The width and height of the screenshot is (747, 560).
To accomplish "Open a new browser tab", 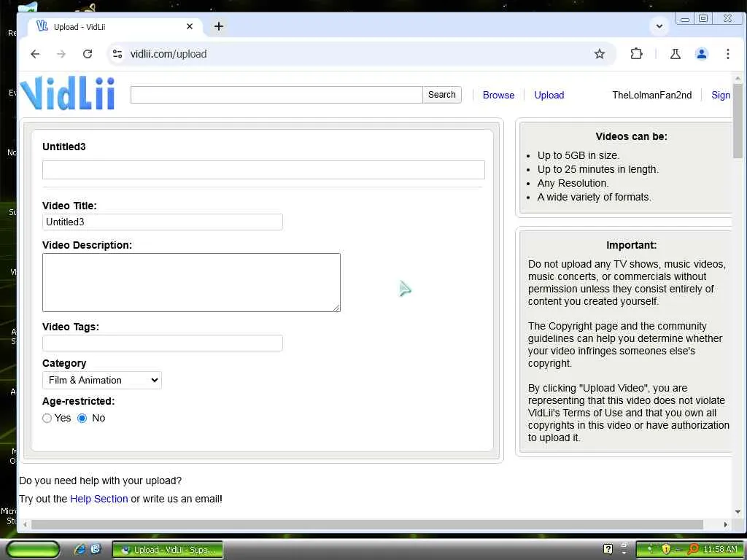I will pos(219,27).
